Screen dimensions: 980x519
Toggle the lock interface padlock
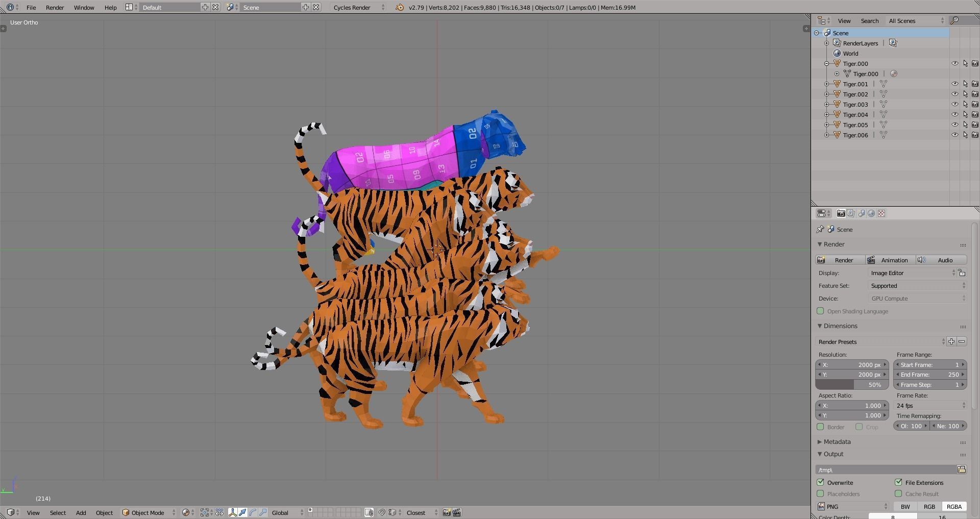(x=962, y=273)
